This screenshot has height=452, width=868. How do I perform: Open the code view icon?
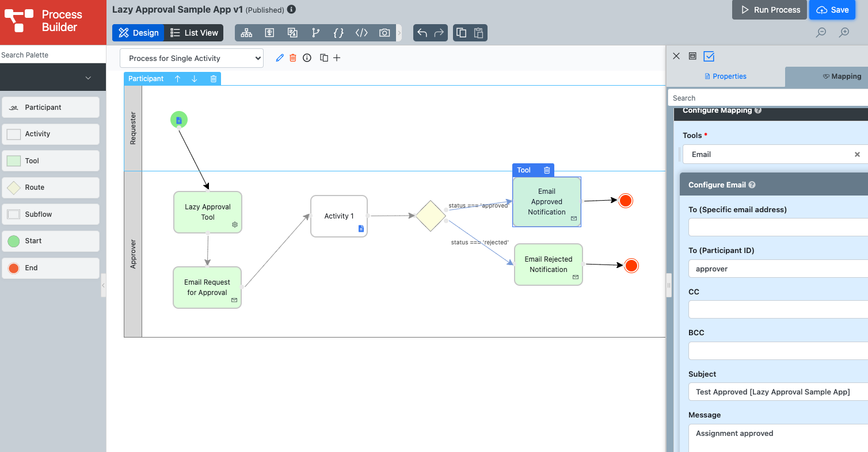361,33
